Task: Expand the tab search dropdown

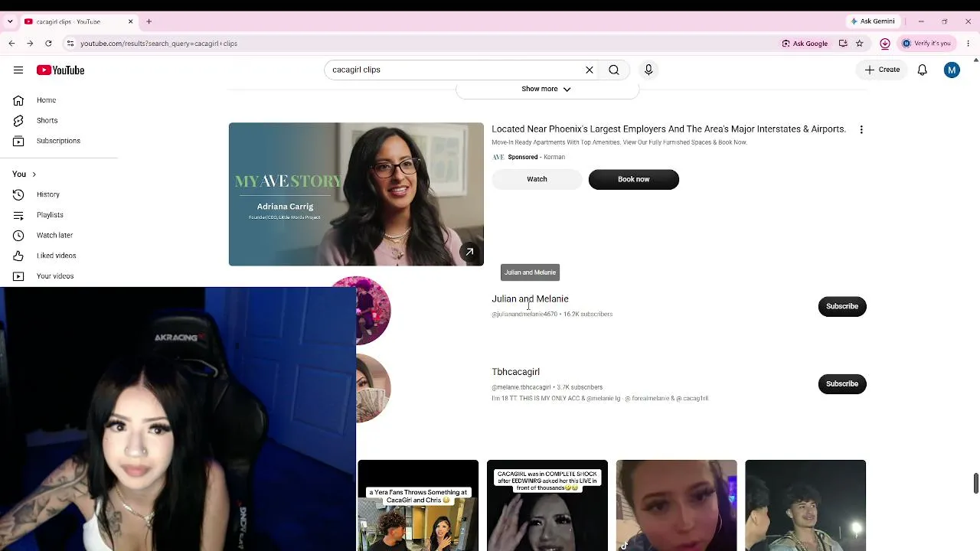Action: tap(10, 21)
